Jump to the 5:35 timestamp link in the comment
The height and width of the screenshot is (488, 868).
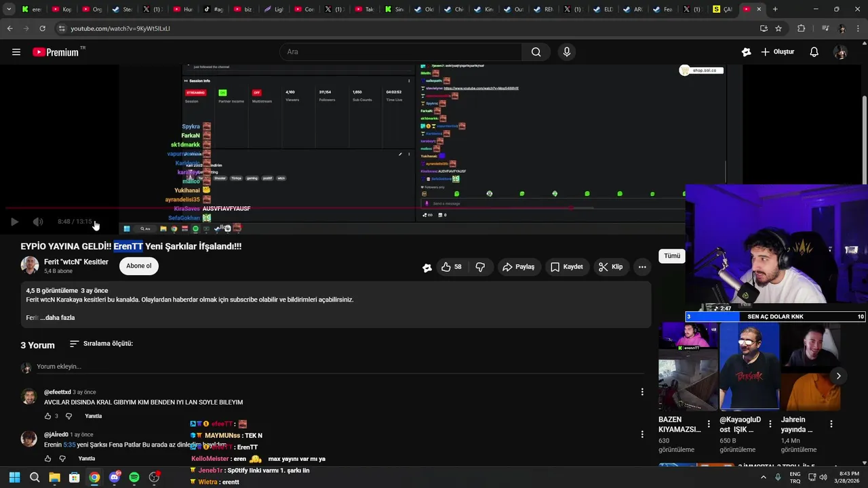pos(69,445)
